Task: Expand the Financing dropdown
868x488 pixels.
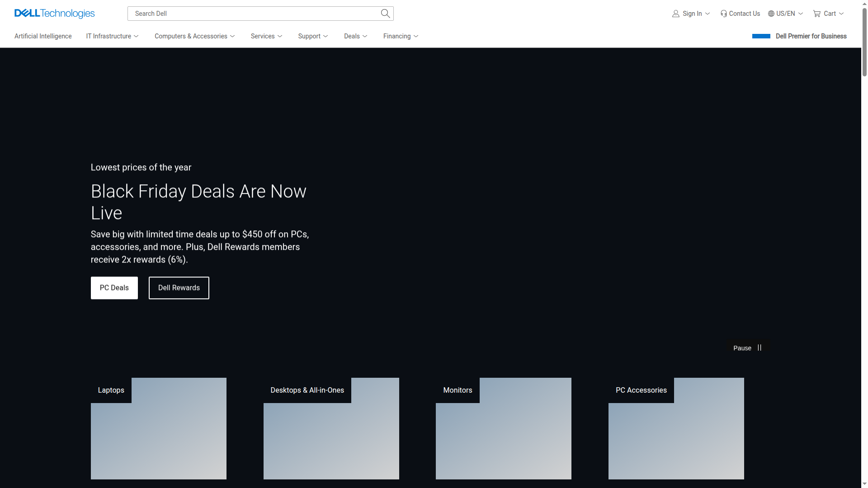Action: (400, 36)
